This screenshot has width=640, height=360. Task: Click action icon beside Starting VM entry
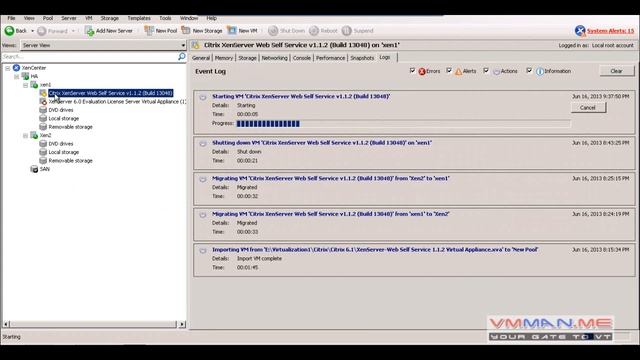click(203, 97)
